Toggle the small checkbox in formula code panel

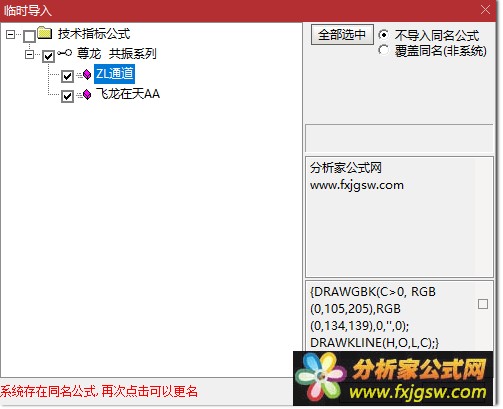coord(483,304)
